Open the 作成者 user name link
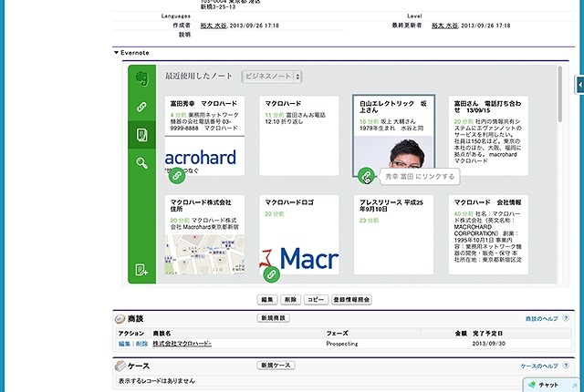This screenshot has width=584, height=392. tap(214, 26)
